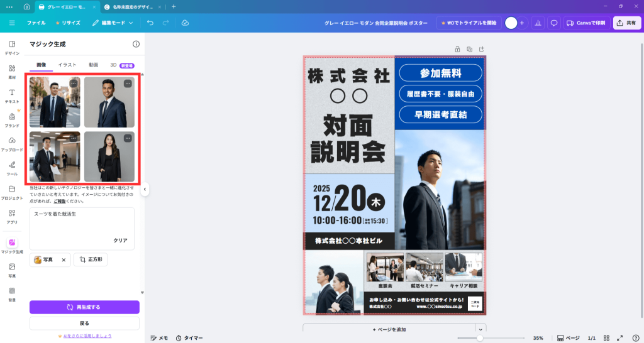Open the デザイン panel in sidebar
This screenshot has height=343, width=644.
pos(12,47)
